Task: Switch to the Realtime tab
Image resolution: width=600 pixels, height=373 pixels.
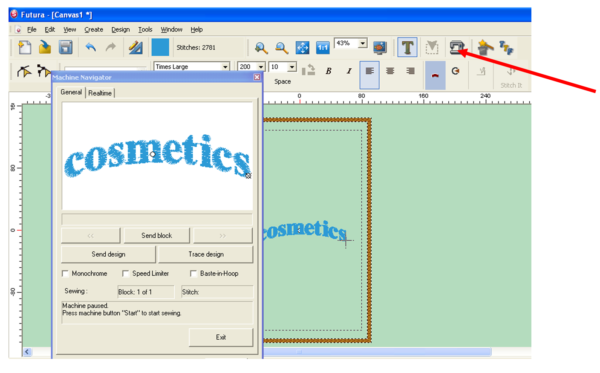Action: click(100, 93)
